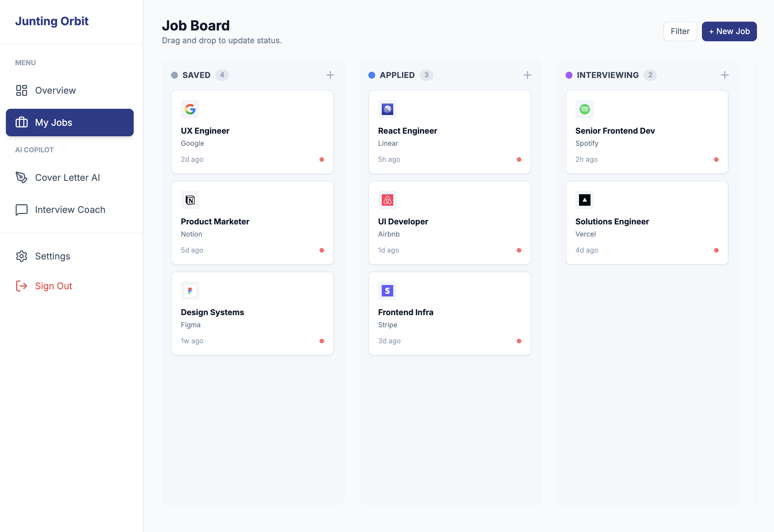Select the Overview icon in the sidebar
The height and width of the screenshot is (532, 774).
pos(21,90)
